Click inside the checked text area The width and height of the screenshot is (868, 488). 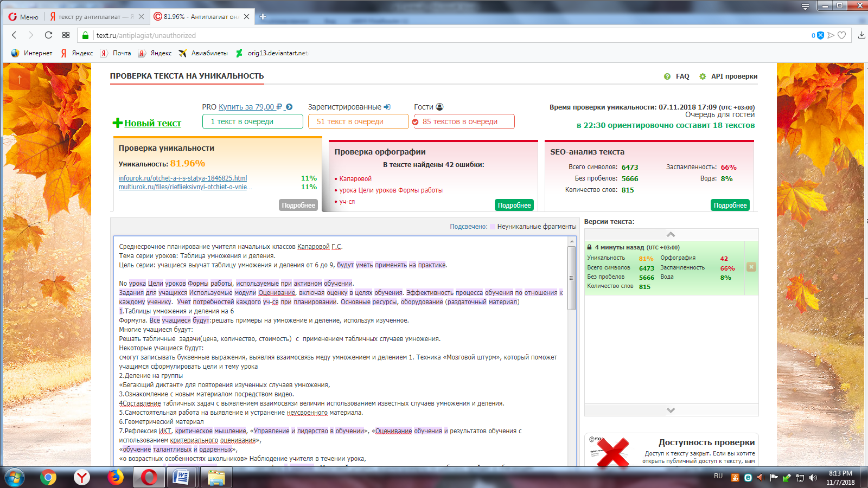[x=341, y=352]
